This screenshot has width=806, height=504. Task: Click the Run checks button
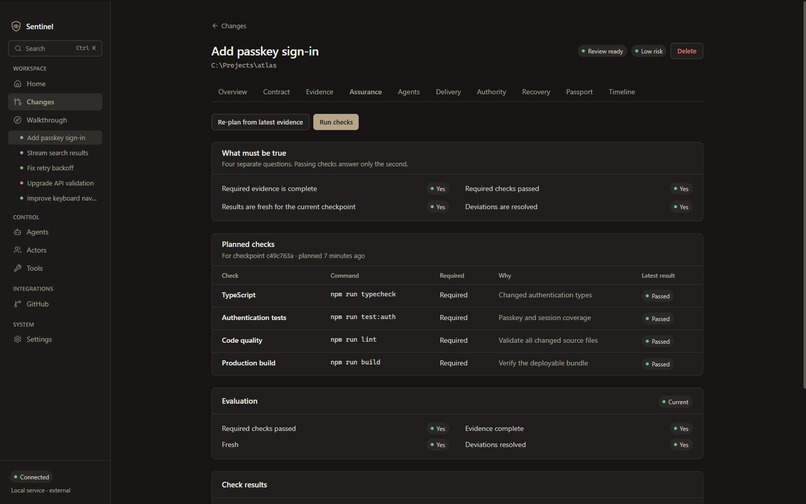pyautogui.click(x=336, y=122)
